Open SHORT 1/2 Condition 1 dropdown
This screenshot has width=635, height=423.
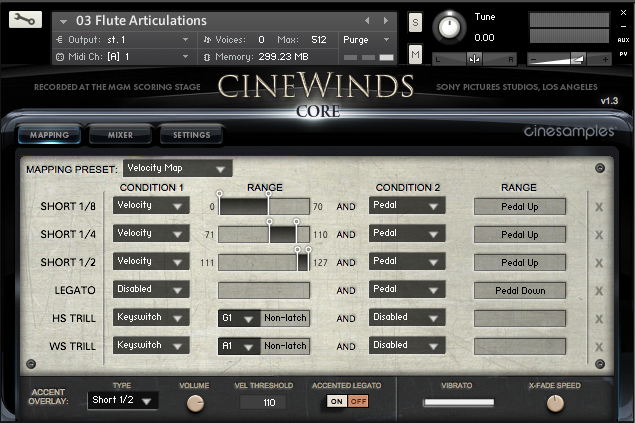151,261
